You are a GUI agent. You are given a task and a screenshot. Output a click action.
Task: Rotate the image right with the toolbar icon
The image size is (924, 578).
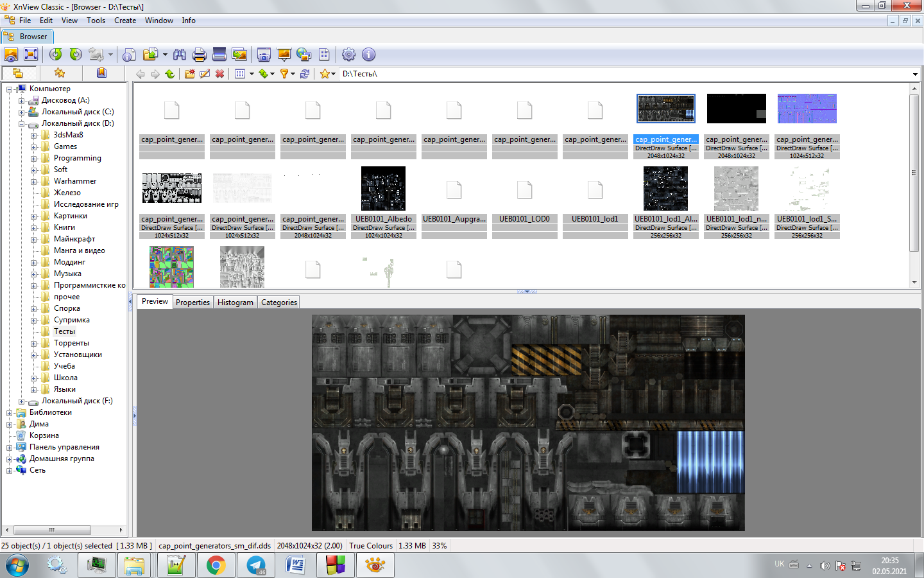pos(76,55)
